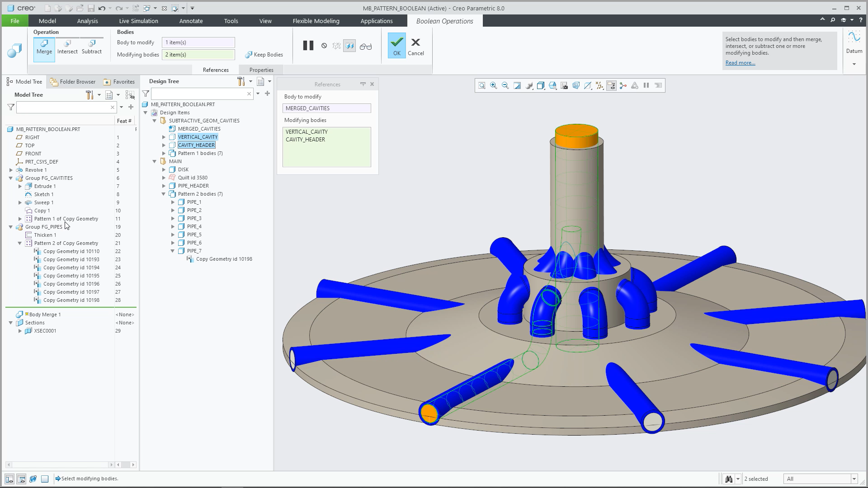
Task: Open the Read more... help link
Action: pos(740,63)
